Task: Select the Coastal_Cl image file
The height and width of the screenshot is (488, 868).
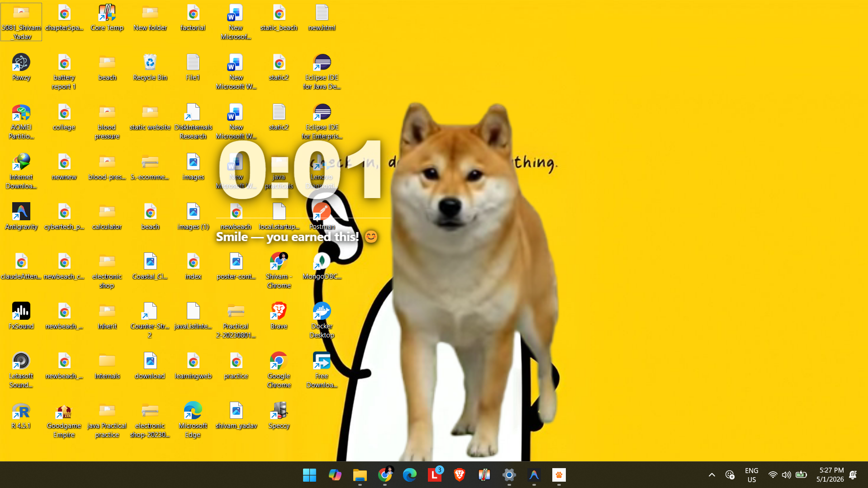Action: (x=150, y=266)
